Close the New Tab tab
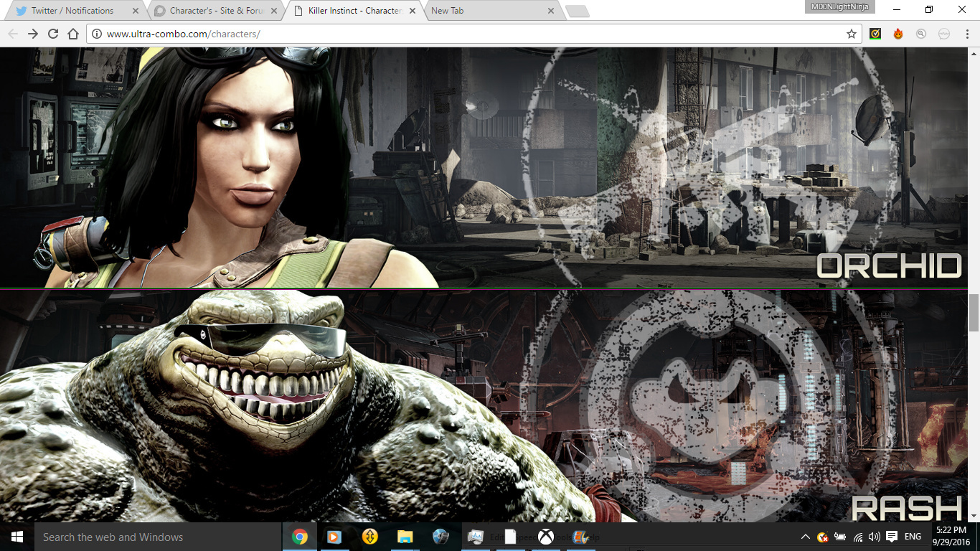Viewport: 980px width, 551px height. coord(551,11)
